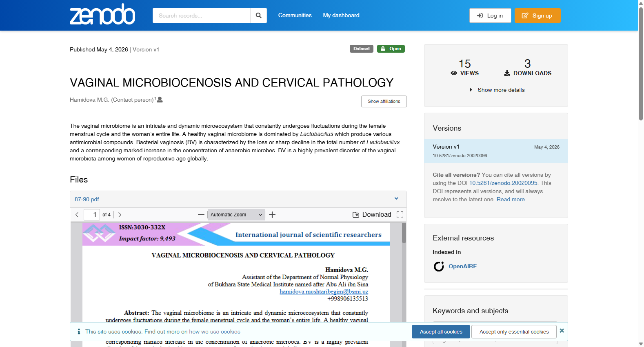Click Accept only essential cookies
Viewport: 644px width, 347px height.
tap(514, 332)
